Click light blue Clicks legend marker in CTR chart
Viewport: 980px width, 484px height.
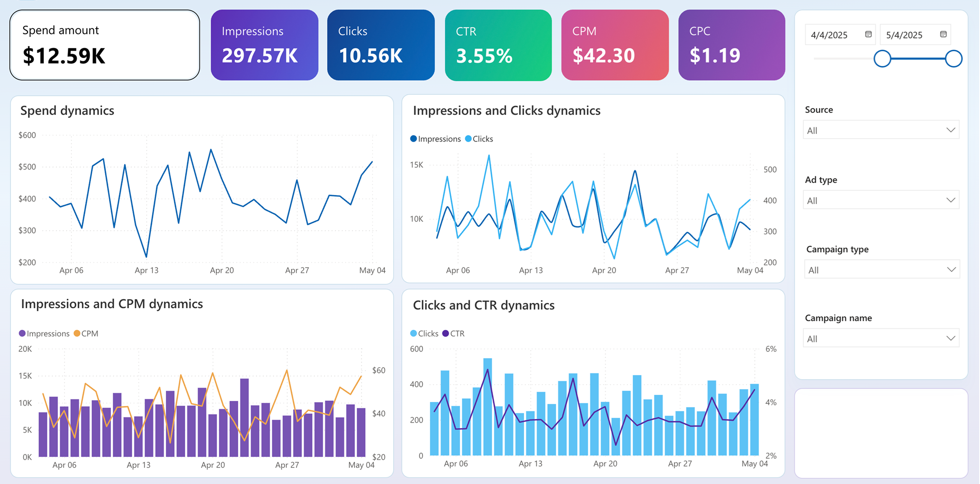413,334
